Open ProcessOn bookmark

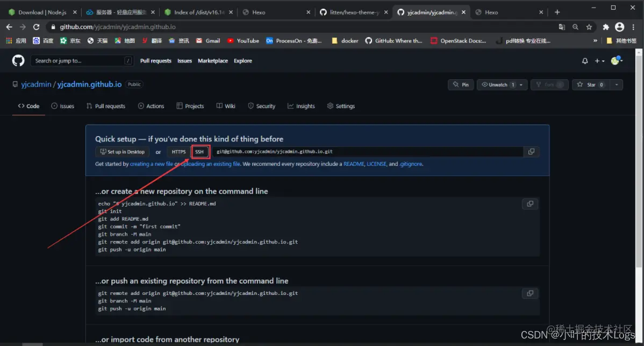click(x=294, y=41)
